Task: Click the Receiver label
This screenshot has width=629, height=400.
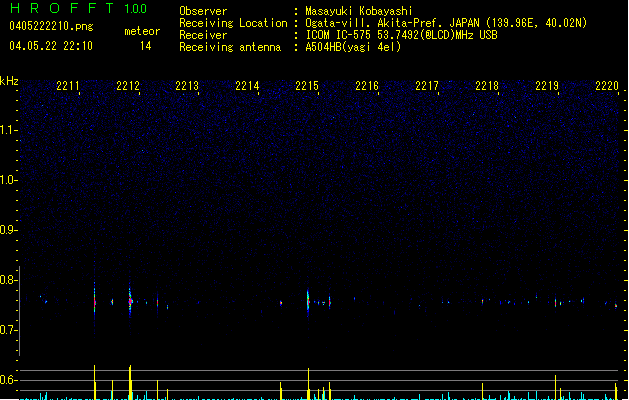Action: pyautogui.click(x=203, y=35)
